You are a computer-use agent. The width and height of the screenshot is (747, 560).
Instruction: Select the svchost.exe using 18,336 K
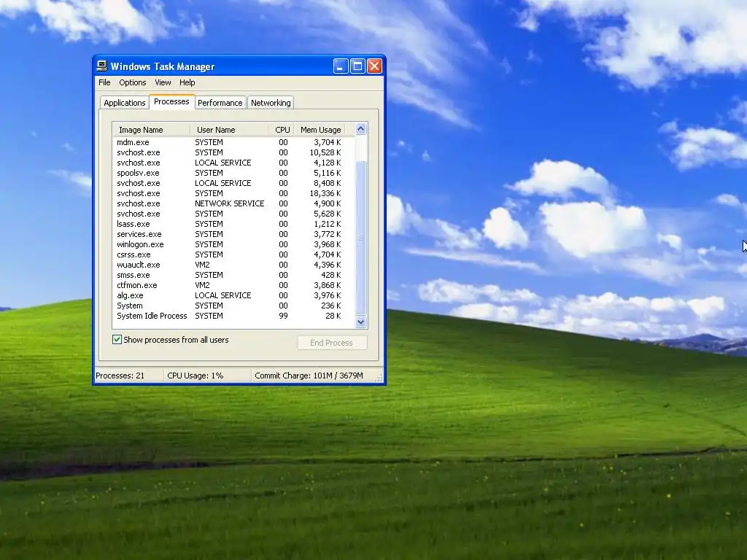(233, 193)
